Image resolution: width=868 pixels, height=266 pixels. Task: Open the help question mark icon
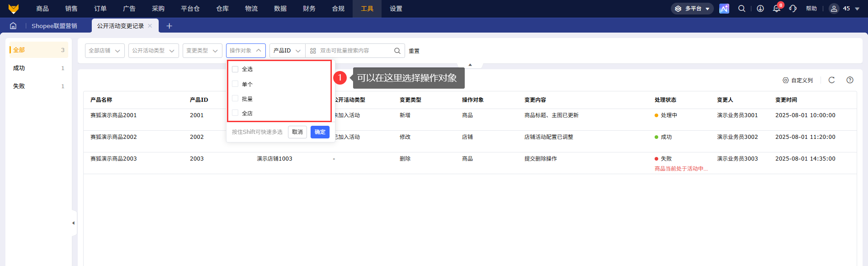[850, 80]
